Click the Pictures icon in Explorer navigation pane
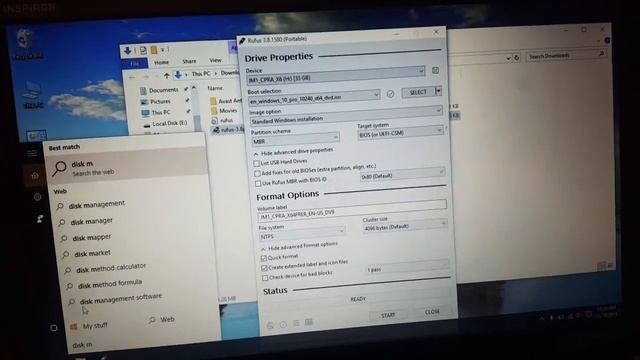Image resolution: width=640 pixels, height=360 pixels. [x=144, y=102]
